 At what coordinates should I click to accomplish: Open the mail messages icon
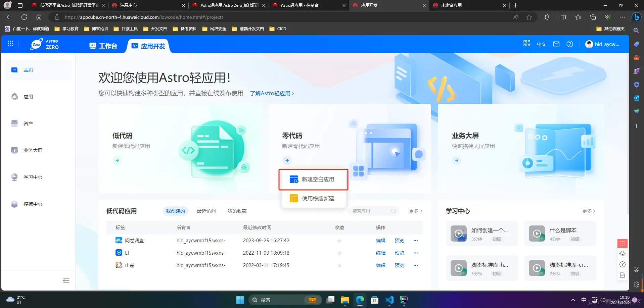(x=556, y=44)
